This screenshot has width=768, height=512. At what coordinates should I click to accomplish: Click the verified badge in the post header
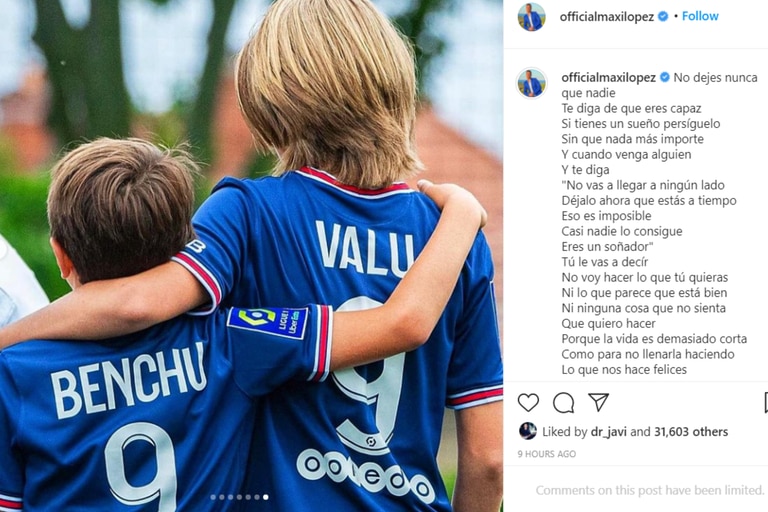(663, 17)
